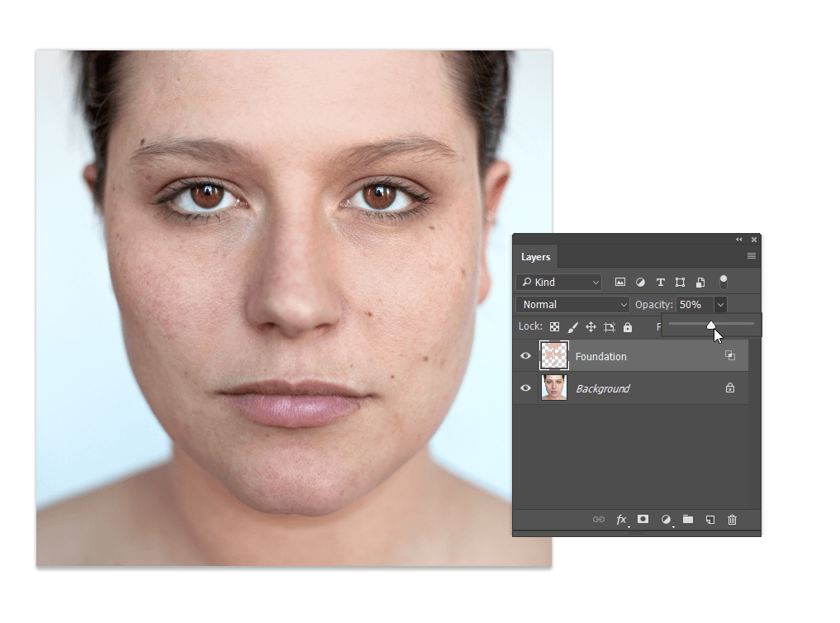Click the lock transparent pixels icon
The width and height of the screenshot is (840, 623).
pyautogui.click(x=555, y=327)
